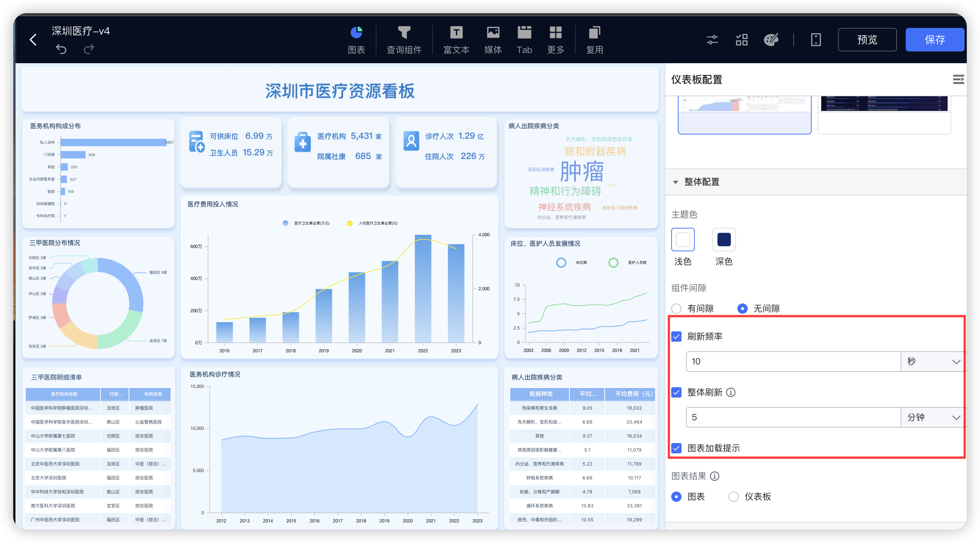Collapse the 整体配置 section
The height and width of the screenshot is (543, 980).
676,182
